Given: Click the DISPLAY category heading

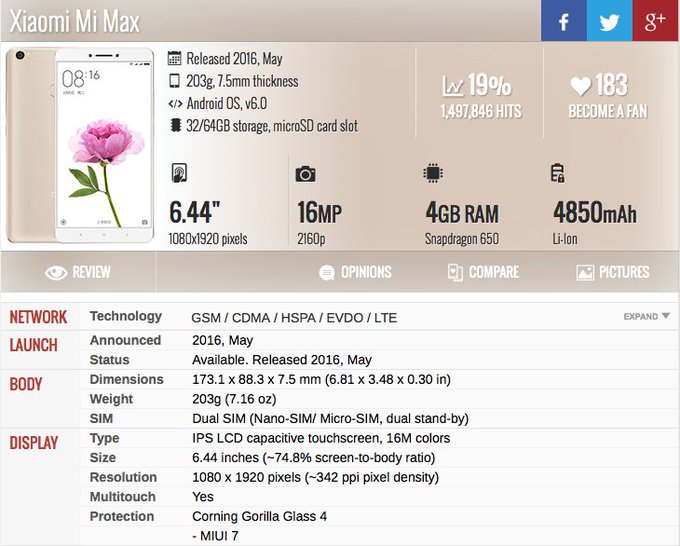Looking at the screenshot, I should point(33,443).
